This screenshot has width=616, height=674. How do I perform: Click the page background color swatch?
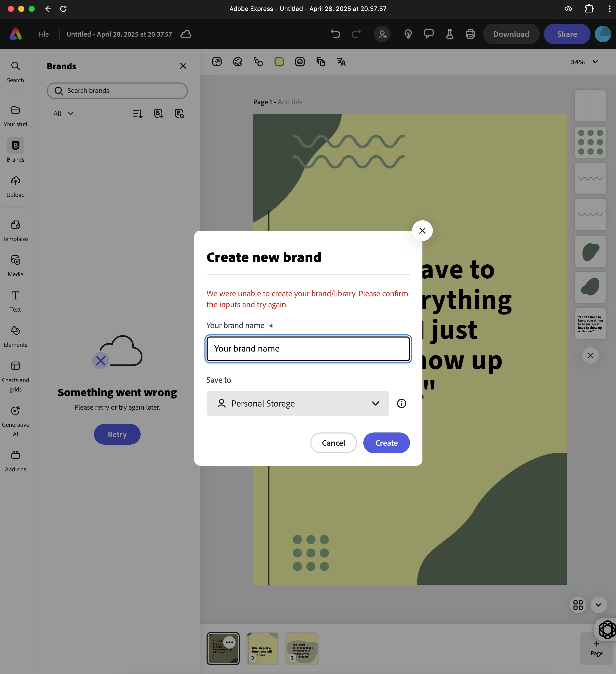click(x=279, y=62)
